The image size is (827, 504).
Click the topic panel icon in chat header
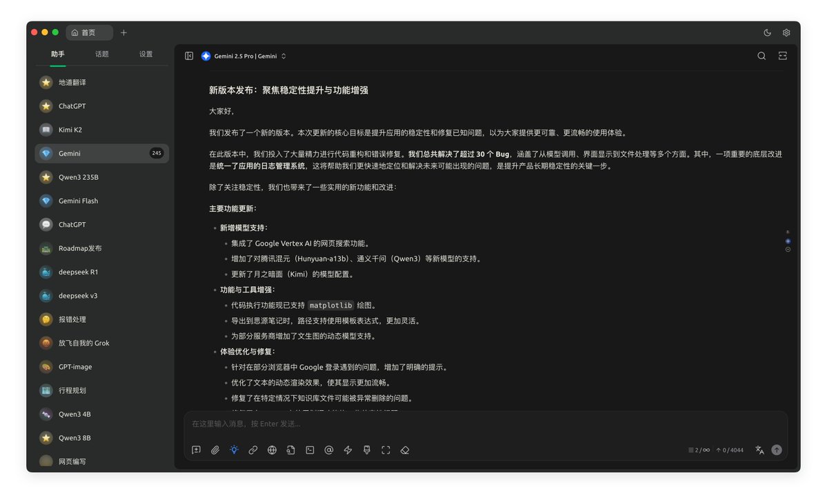pyautogui.click(x=783, y=56)
